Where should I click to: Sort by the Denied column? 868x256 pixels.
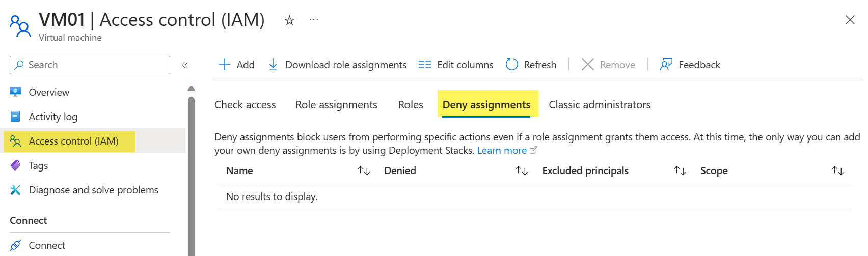click(x=522, y=170)
